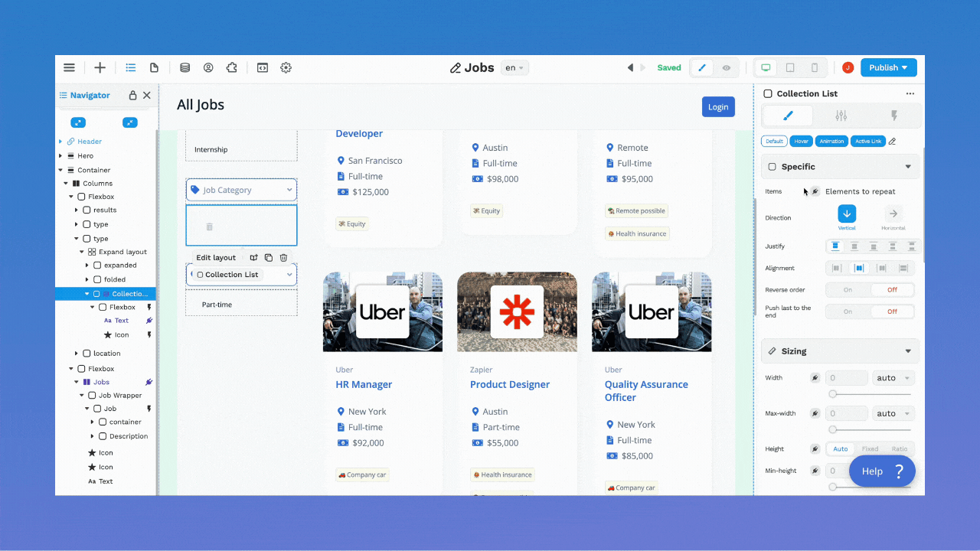Select the Animation state chip

point(831,141)
